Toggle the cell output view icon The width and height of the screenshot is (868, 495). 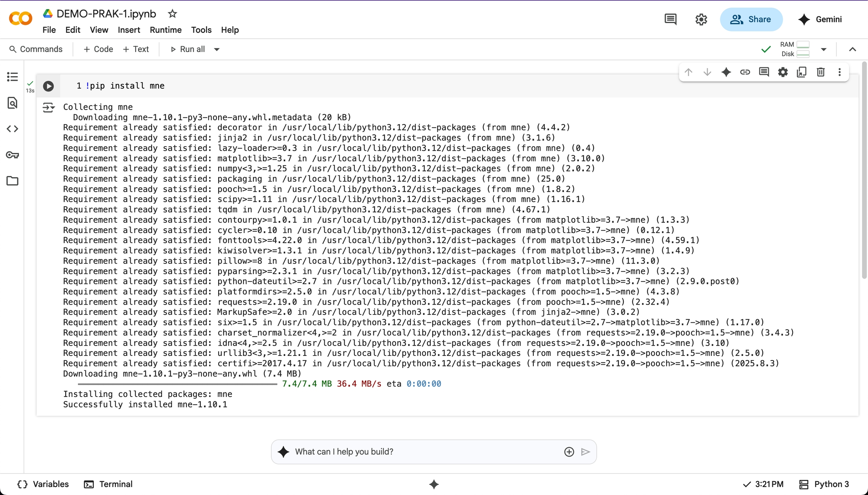pyautogui.click(x=49, y=108)
